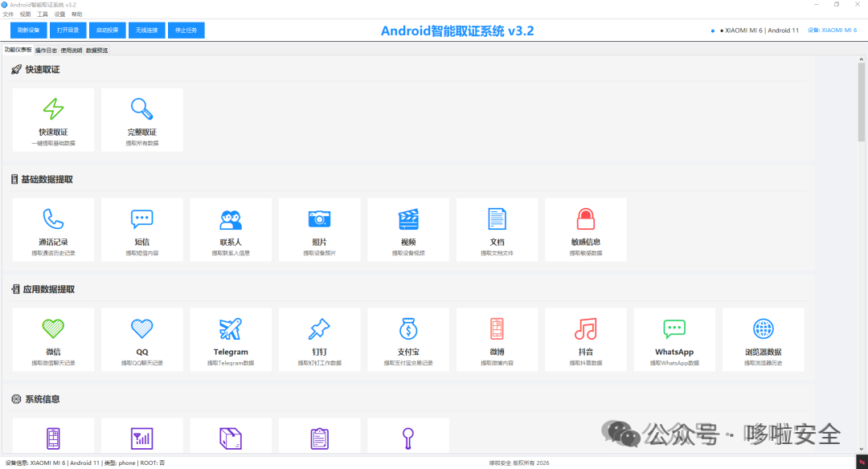Click 刷新设备 refresh device button

pos(29,31)
